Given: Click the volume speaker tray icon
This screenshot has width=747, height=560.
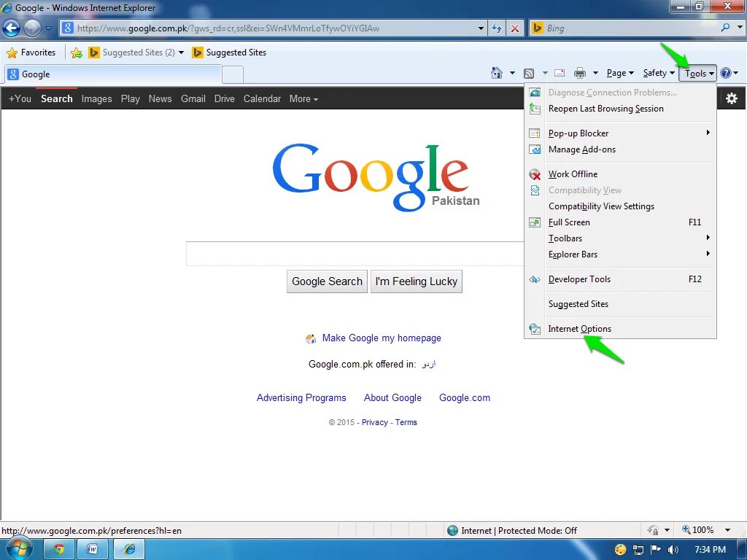Looking at the screenshot, I should click(673, 550).
